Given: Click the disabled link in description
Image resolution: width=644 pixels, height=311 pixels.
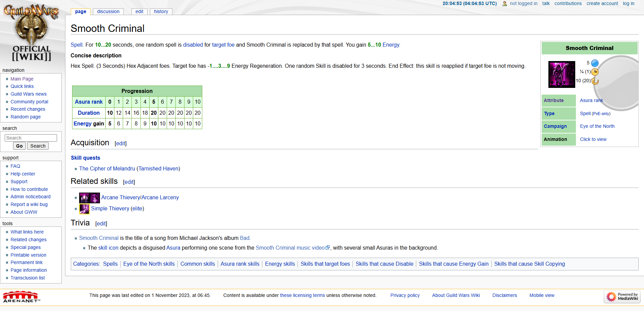Looking at the screenshot, I should (x=193, y=45).
